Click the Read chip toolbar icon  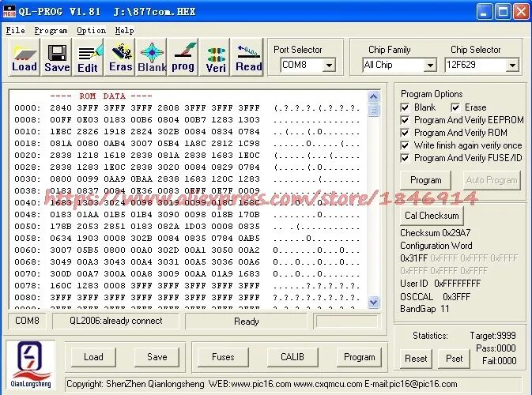[248, 57]
